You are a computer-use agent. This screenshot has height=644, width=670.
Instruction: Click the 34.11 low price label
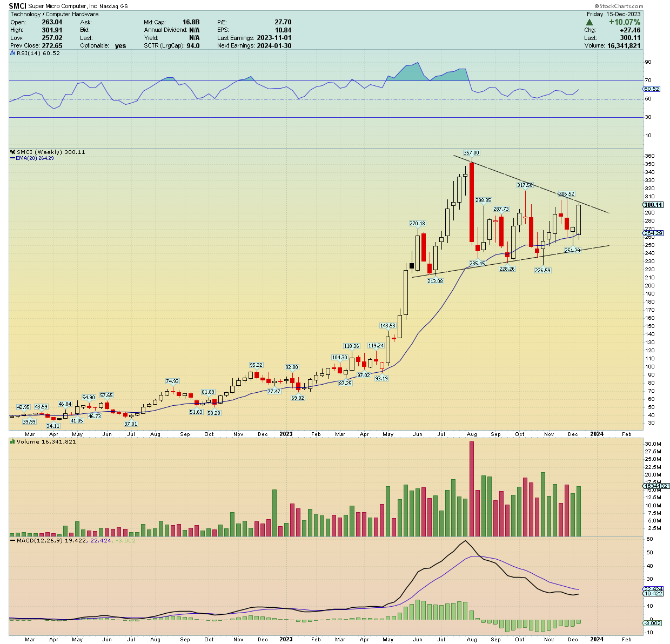[53, 426]
